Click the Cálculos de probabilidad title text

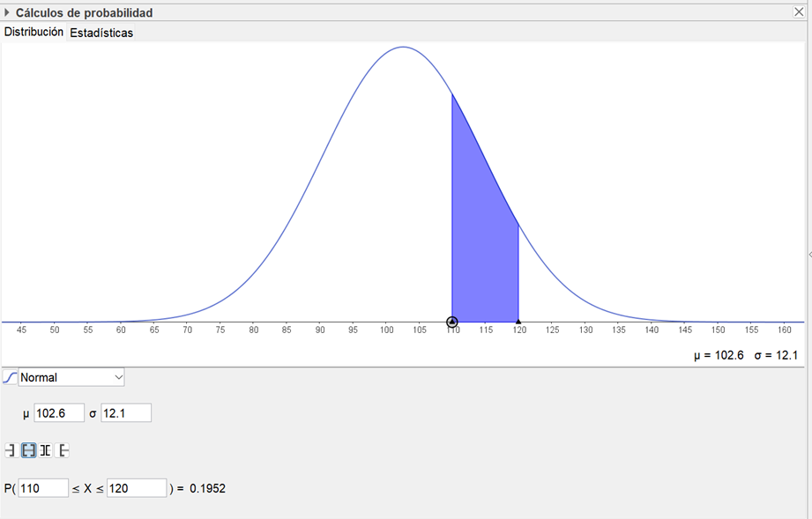coord(84,12)
